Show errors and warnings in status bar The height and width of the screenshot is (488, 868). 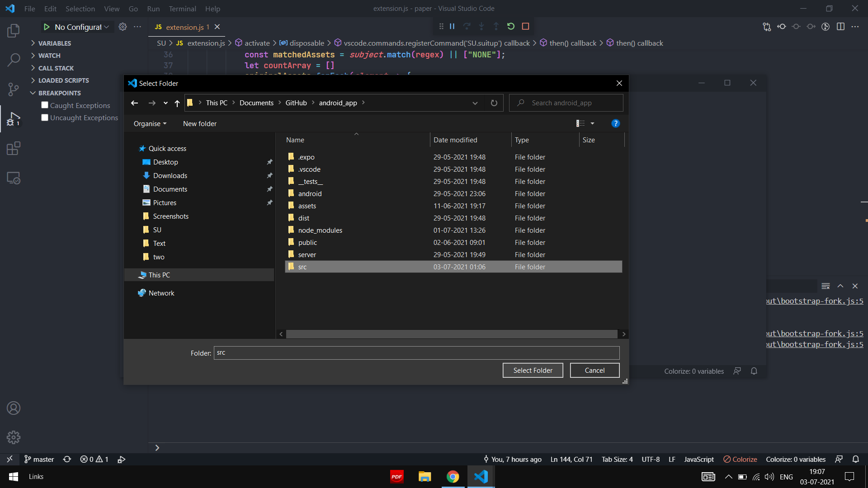click(x=94, y=459)
